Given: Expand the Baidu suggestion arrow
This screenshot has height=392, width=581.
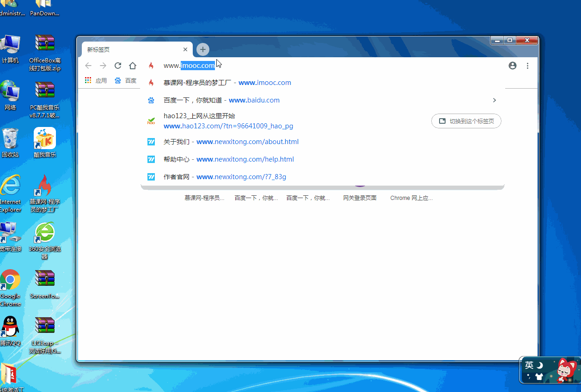Looking at the screenshot, I should pos(494,100).
